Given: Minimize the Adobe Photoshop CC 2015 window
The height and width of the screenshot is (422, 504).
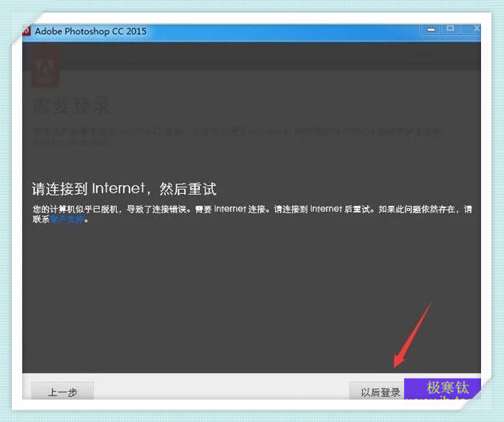Looking at the screenshot, I should click(x=431, y=30).
